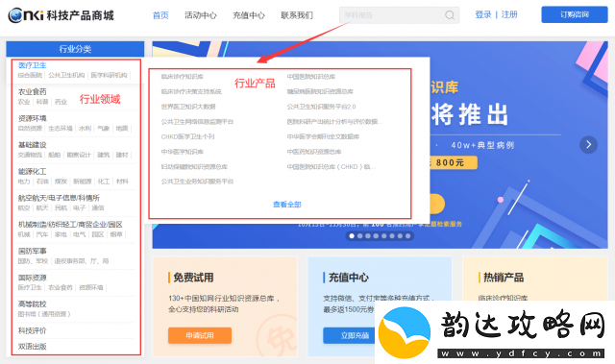The width and height of the screenshot is (615, 364).
Task: Open the 民航 subcategory
Action: [61, 208]
